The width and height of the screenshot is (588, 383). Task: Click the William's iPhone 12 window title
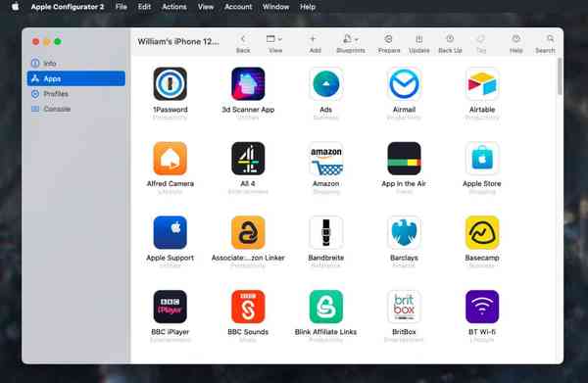click(x=178, y=41)
